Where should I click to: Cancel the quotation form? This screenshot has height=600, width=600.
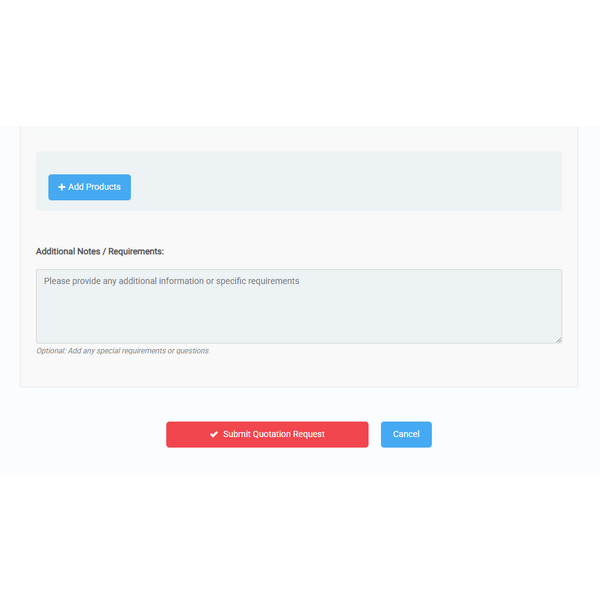coord(406,434)
